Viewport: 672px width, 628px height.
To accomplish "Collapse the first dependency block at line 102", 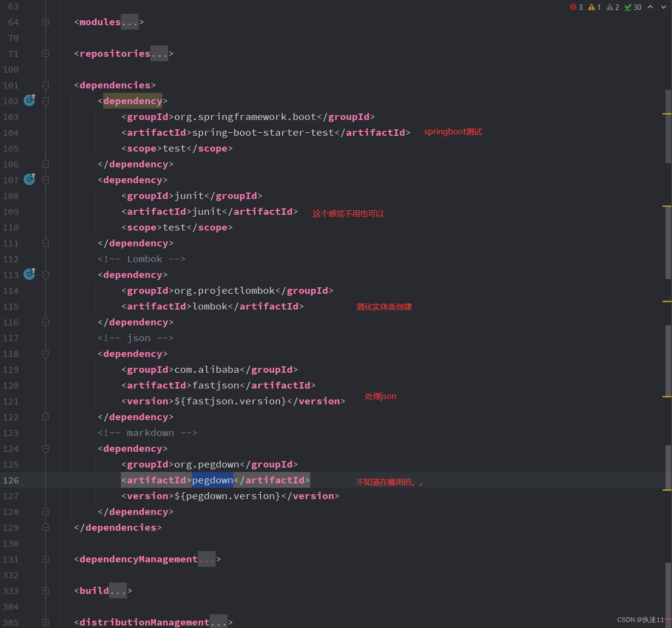I will coord(45,101).
